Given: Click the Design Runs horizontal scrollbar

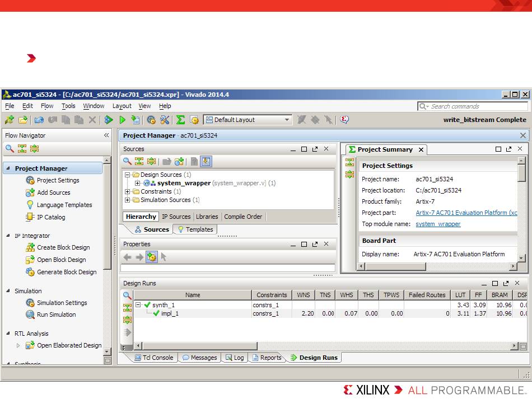Looking at the screenshot, I should point(196,346).
